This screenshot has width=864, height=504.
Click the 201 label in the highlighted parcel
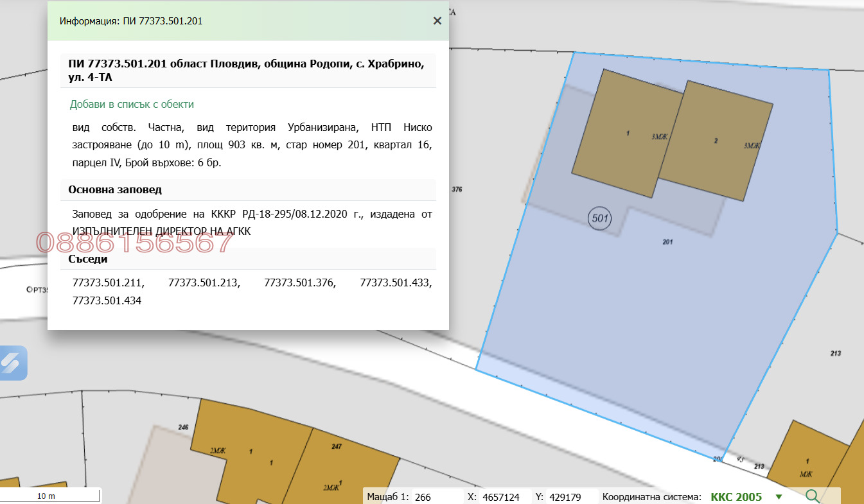[x=667, y=242]
